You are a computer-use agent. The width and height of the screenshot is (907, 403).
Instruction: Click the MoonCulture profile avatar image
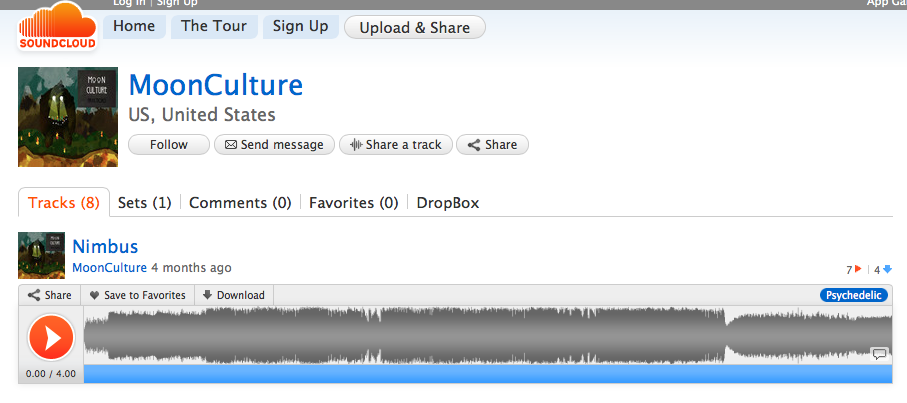[x=68, y=117]
